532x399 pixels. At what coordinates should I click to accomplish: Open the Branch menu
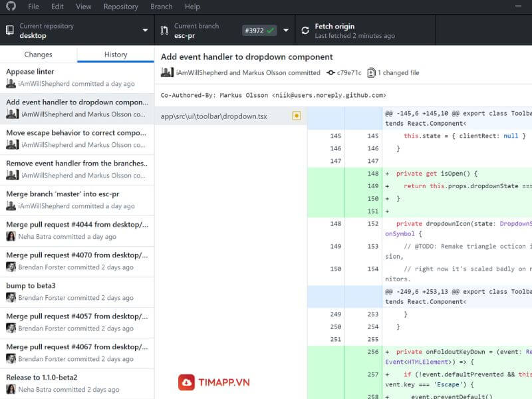pos(161,7)
